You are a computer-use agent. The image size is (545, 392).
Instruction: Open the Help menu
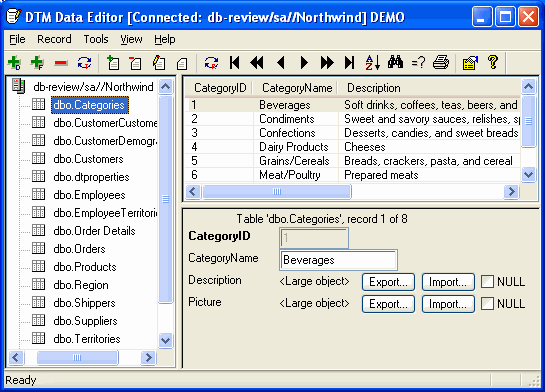point(165,39)
